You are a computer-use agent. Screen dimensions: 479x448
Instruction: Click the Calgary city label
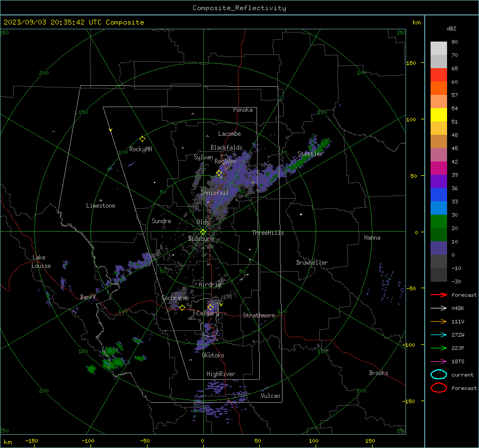[208, 313]
